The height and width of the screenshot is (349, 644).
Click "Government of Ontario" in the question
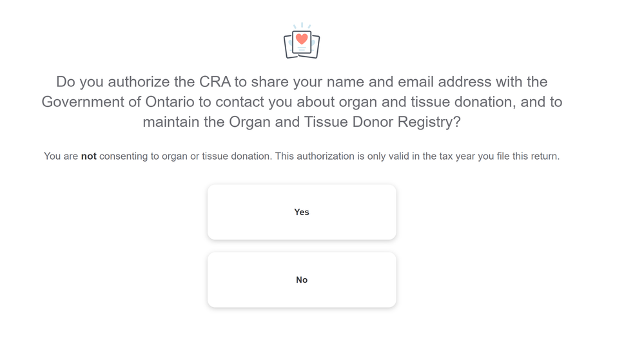point(118,102)
